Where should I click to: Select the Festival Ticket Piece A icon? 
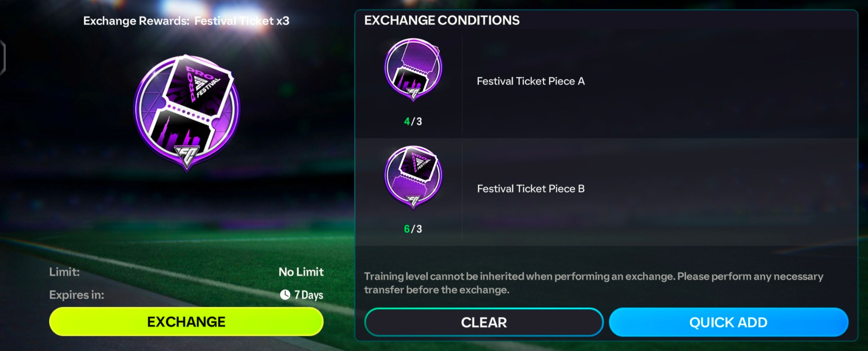413,69
